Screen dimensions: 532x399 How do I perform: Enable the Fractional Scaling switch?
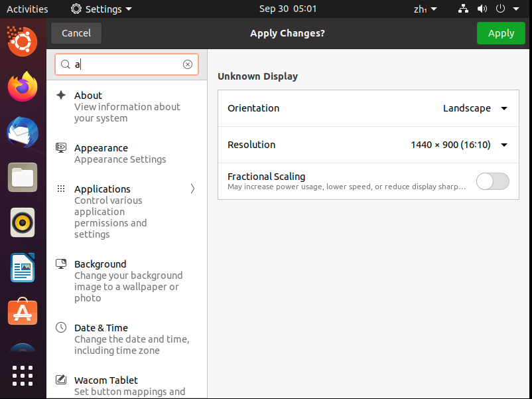pos(493,181)
